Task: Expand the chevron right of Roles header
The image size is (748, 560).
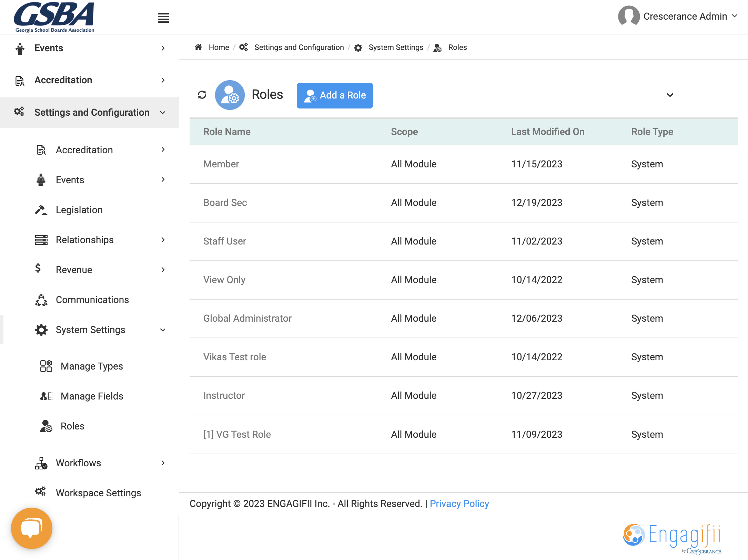Action: coord(670,95)
